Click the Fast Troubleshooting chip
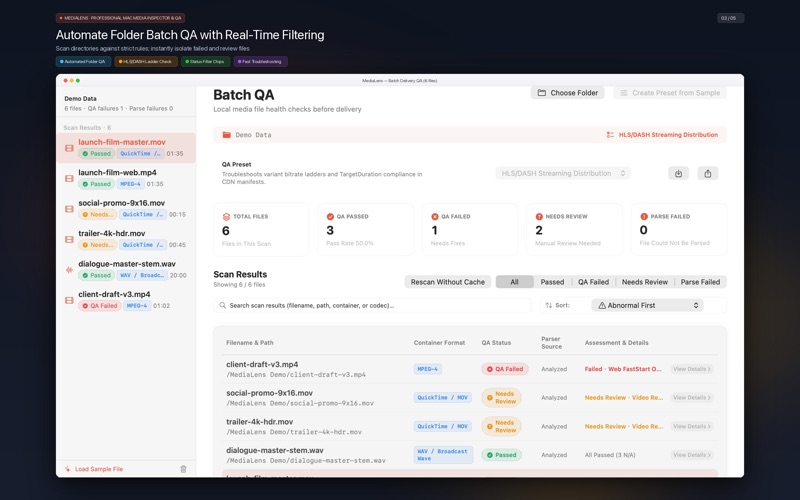 [x=260, y=61]
